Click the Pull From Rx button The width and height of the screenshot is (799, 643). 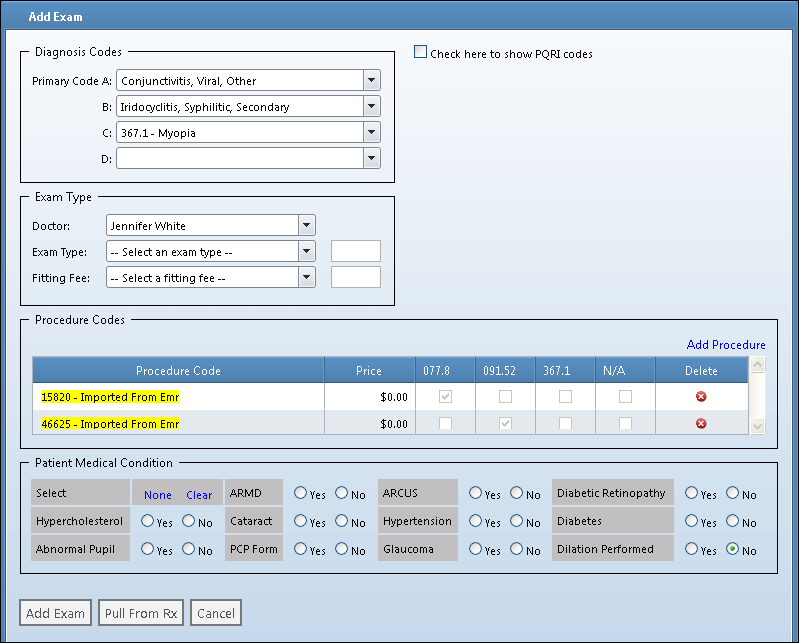coord(141,613)
